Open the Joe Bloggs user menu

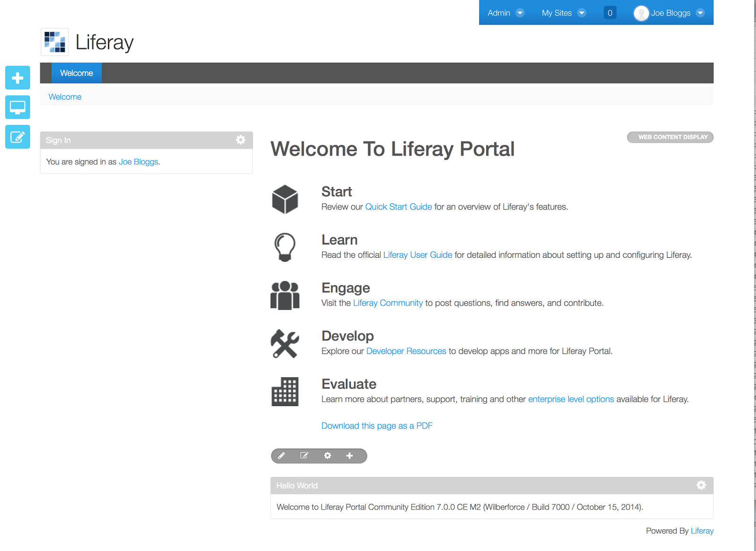(x=670, y=13)
